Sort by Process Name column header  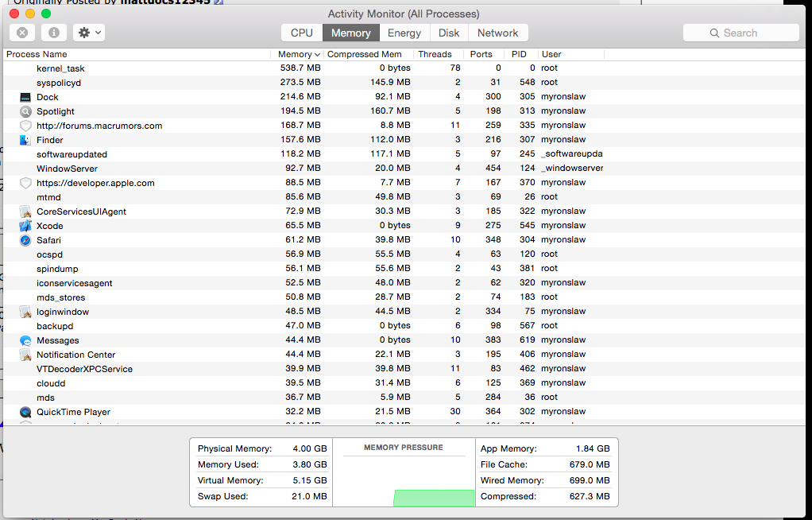(x=137, y=54)
